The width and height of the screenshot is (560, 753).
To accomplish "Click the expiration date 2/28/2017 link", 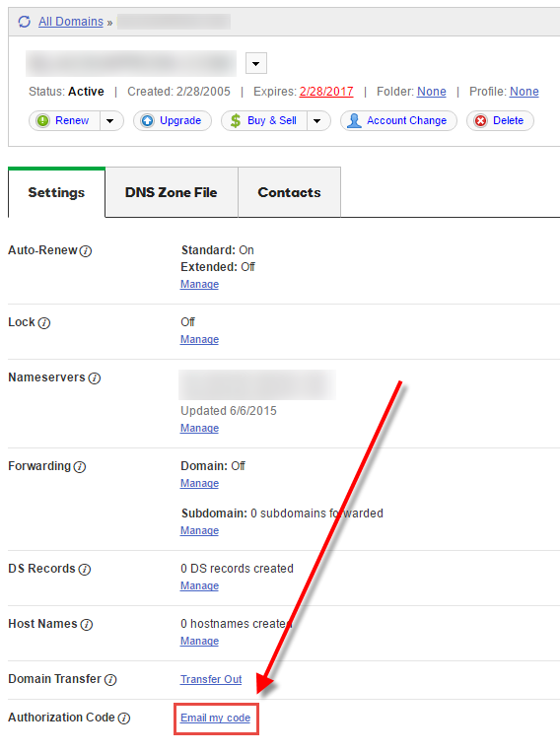I will (x=326, y=92).
